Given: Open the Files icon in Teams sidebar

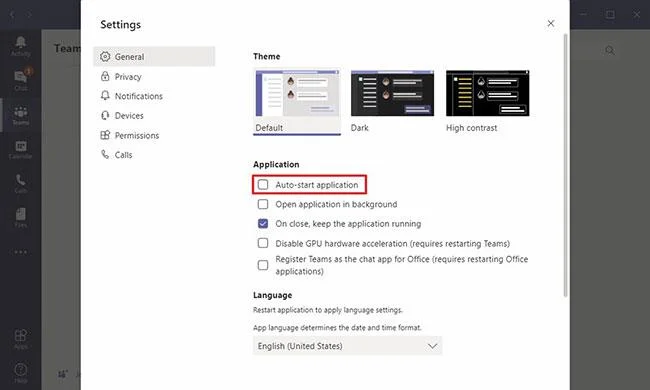Looking at the screenshot, I should (20, 218).
